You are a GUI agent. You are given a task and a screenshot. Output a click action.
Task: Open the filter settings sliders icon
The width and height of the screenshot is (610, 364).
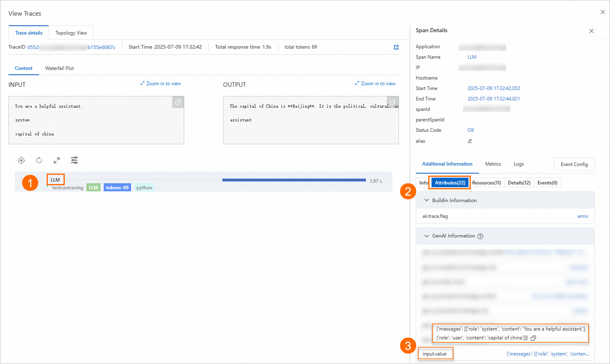point(74,160)
